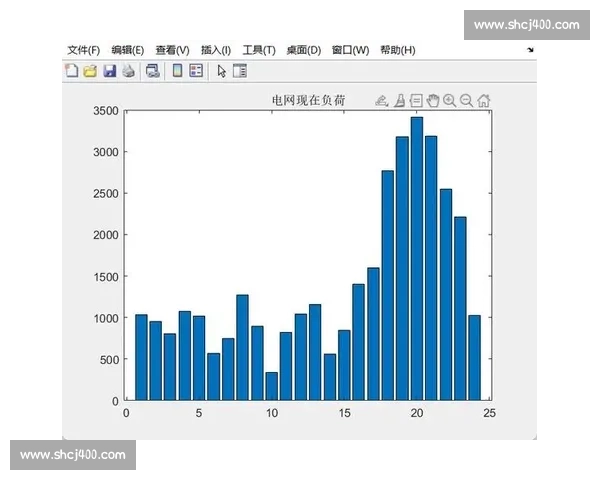This screenshot has height=480, width=600.
Task: Enable data tips icon above the plot
Action: tap(416, 101)
